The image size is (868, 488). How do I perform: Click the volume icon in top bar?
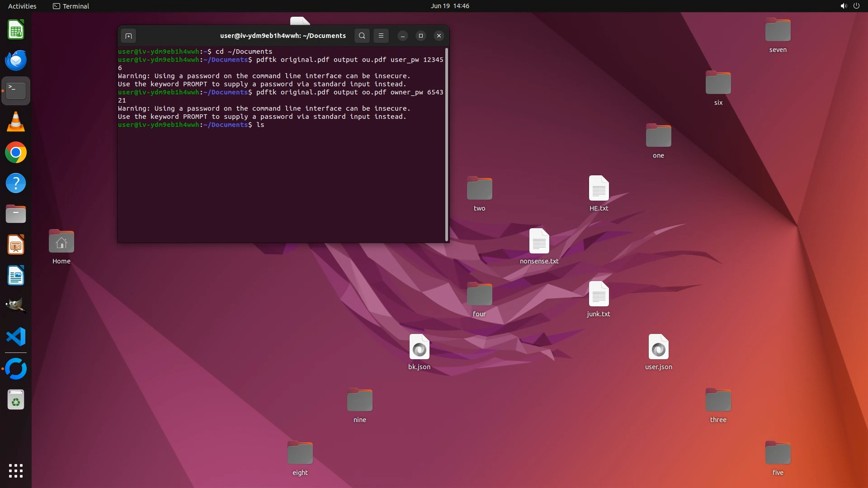click(x=843, y=6)
